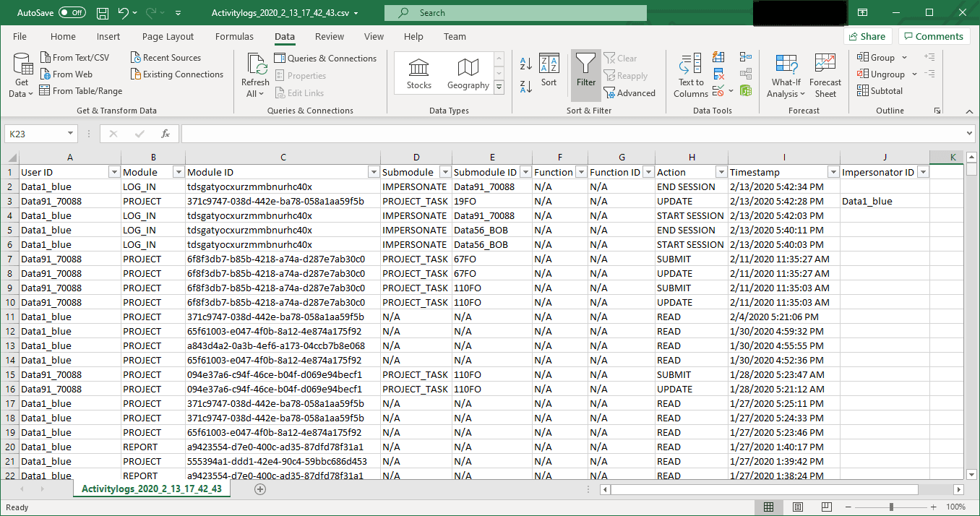Add a new sheet
This screenshot has height=516, width=980.
click(x=260, y=489)
